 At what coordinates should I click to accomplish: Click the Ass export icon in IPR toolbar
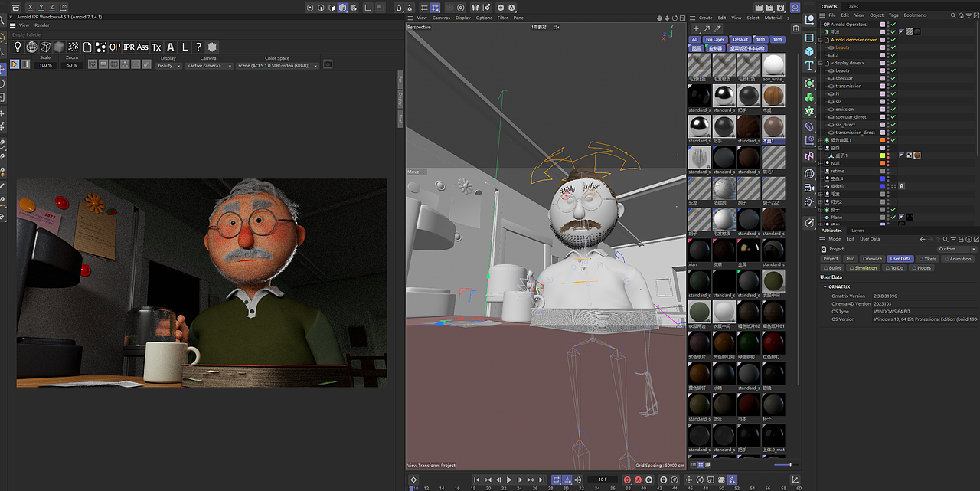coord(142,47)
